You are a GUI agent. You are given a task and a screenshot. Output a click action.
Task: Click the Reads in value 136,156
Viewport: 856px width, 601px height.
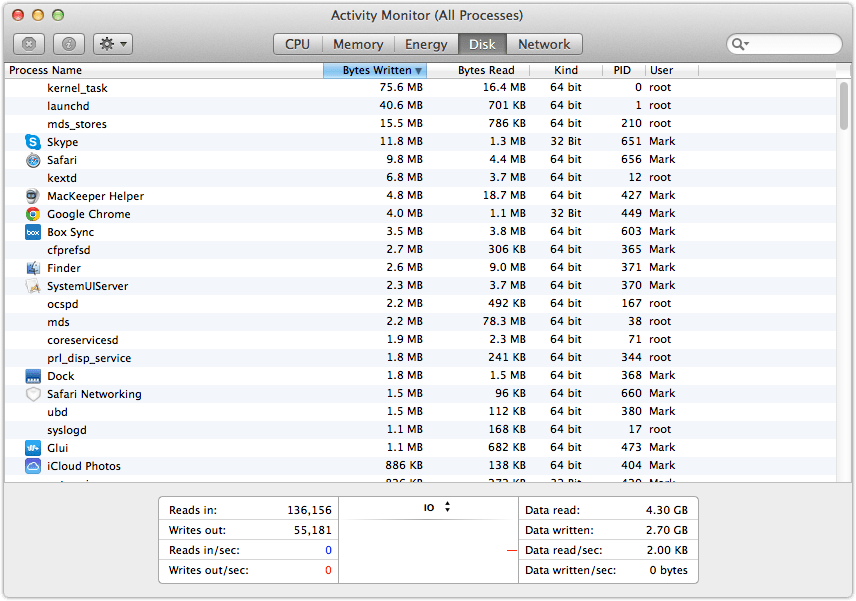coord(310,510)
